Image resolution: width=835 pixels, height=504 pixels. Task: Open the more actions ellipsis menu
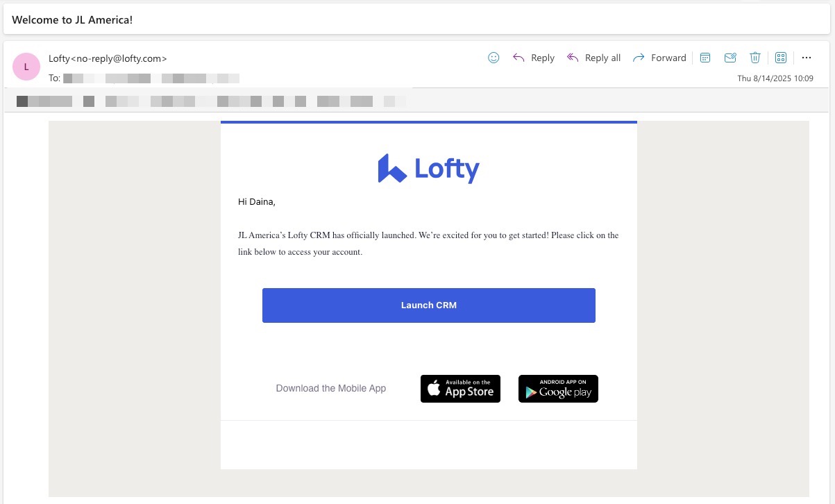tap(806, 58)
